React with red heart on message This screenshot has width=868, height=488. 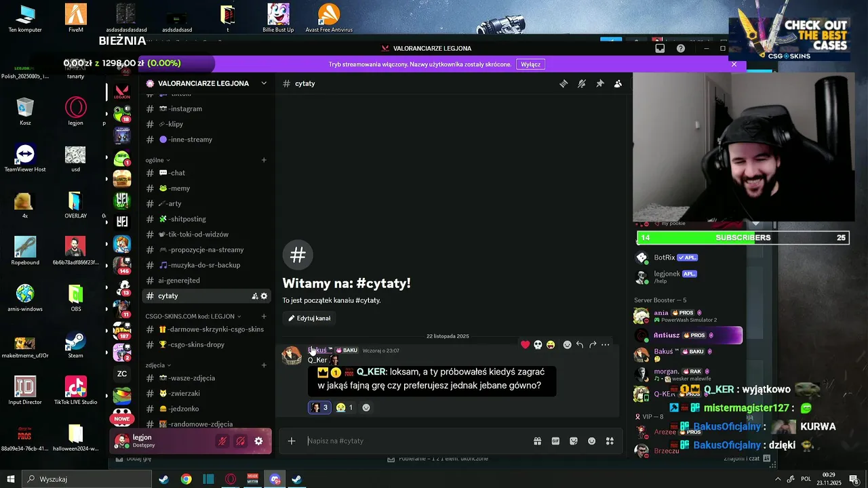coord(526,345)
